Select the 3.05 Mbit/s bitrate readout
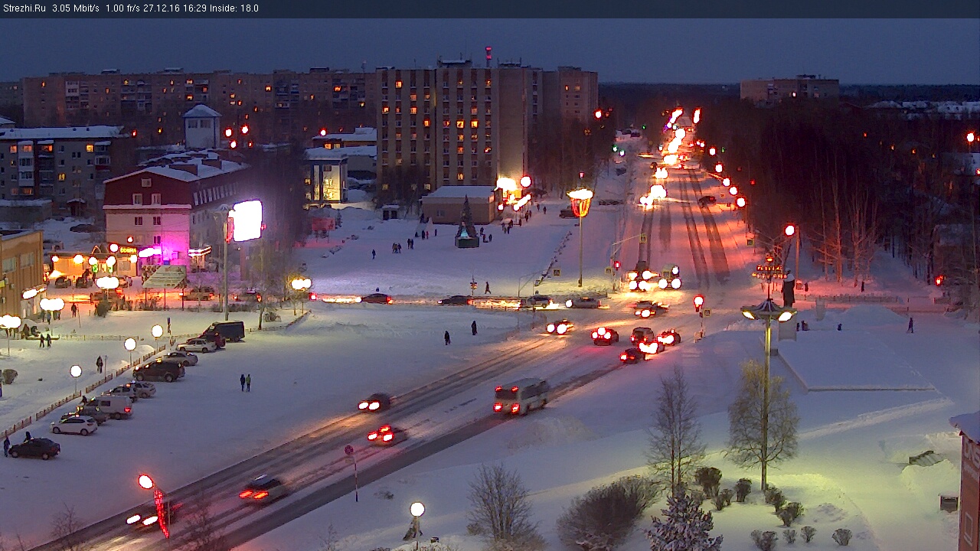 76,8
